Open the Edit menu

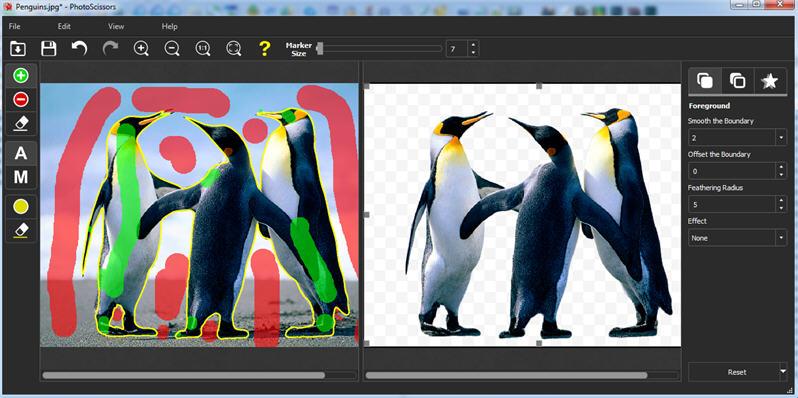point(64,26)
